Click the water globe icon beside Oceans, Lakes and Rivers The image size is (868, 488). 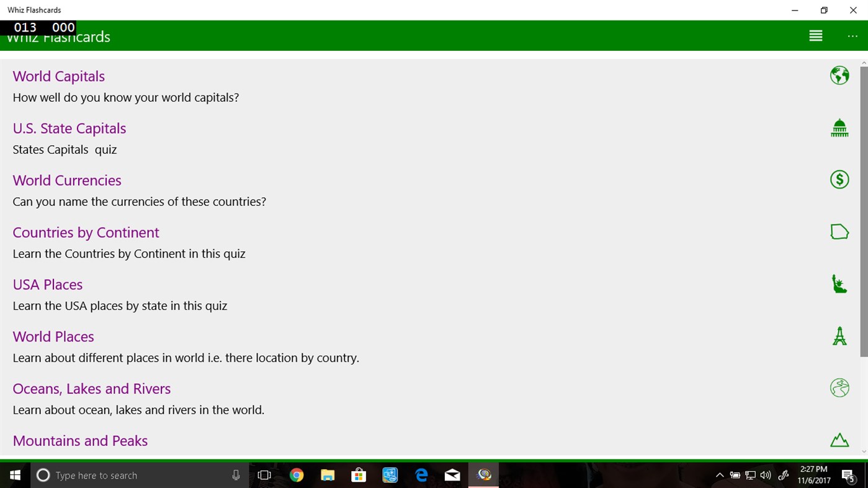coord(839,388)
